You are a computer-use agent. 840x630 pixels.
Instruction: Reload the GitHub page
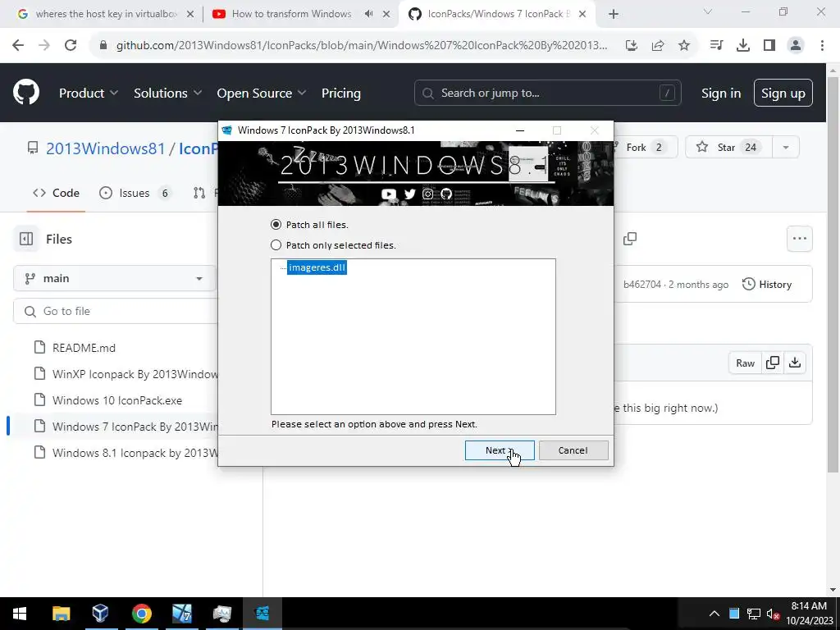click(71, 45)
